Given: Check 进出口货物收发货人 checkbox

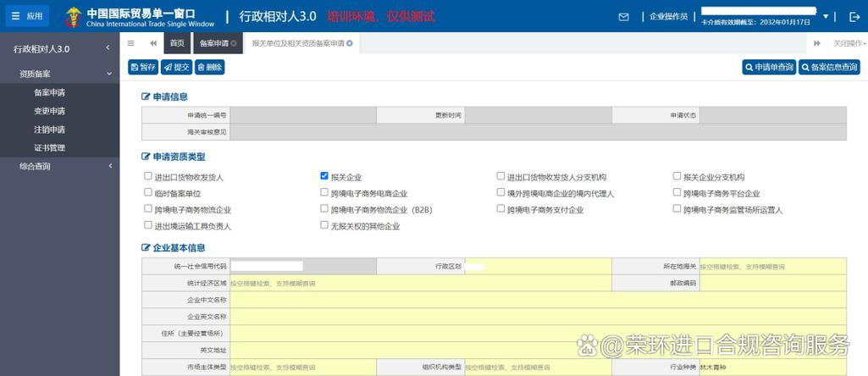Looking at the screenshot, I should 148,176.
